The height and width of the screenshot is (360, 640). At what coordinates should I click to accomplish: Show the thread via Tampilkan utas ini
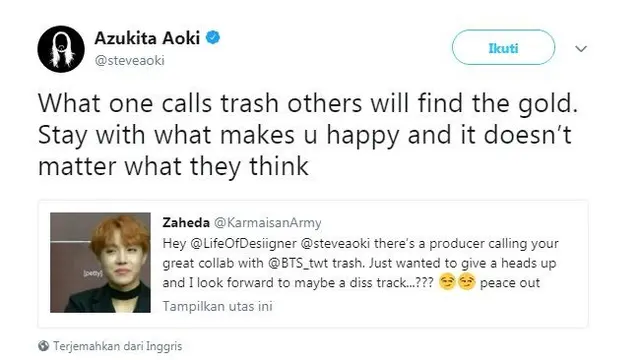pos(218,306)
